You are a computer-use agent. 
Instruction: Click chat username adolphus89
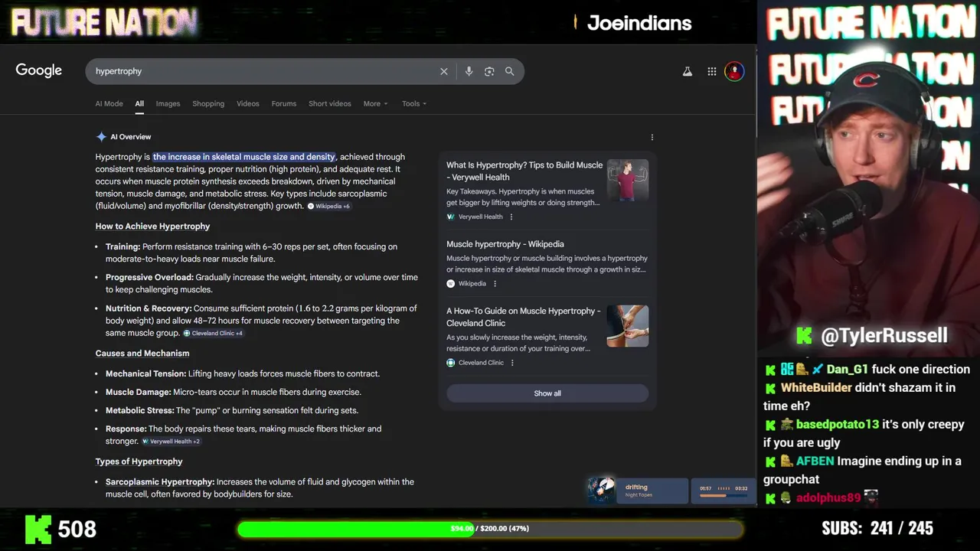[828, 498]
